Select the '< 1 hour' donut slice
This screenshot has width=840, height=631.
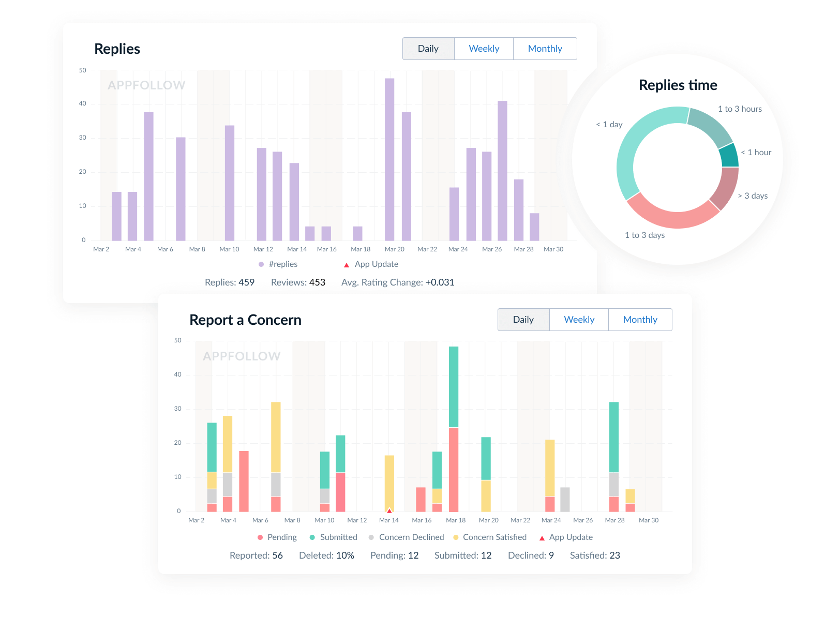[729, 156]
